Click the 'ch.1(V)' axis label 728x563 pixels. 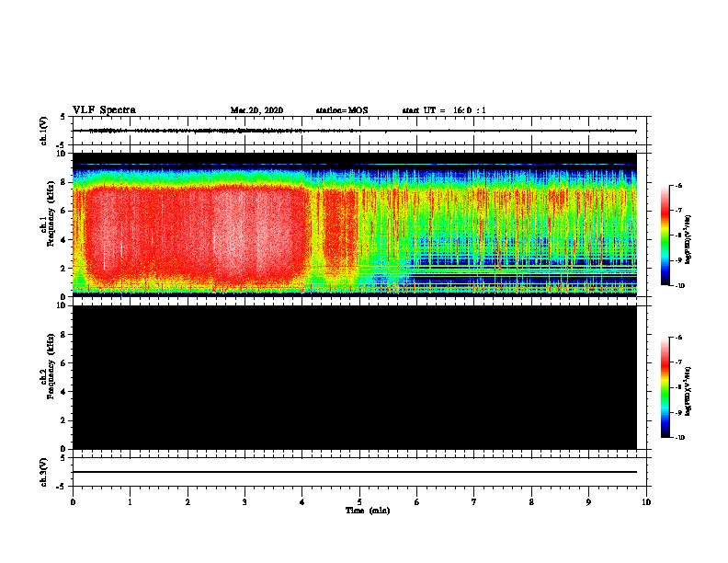pos(44,131)
